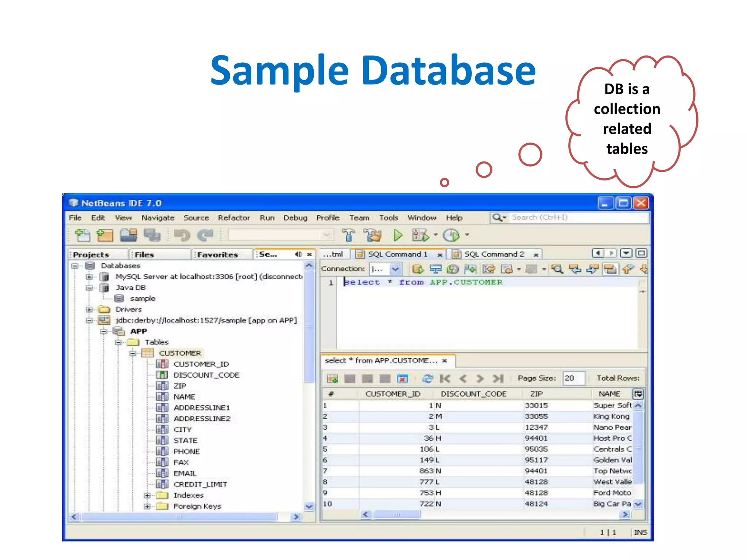Switch to the SQL Command 2 tab
The image size is (747, 560).
coord(494,254)
